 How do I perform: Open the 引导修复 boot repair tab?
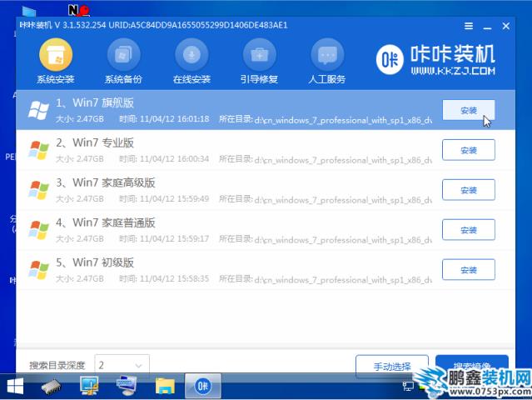(259, 61)
